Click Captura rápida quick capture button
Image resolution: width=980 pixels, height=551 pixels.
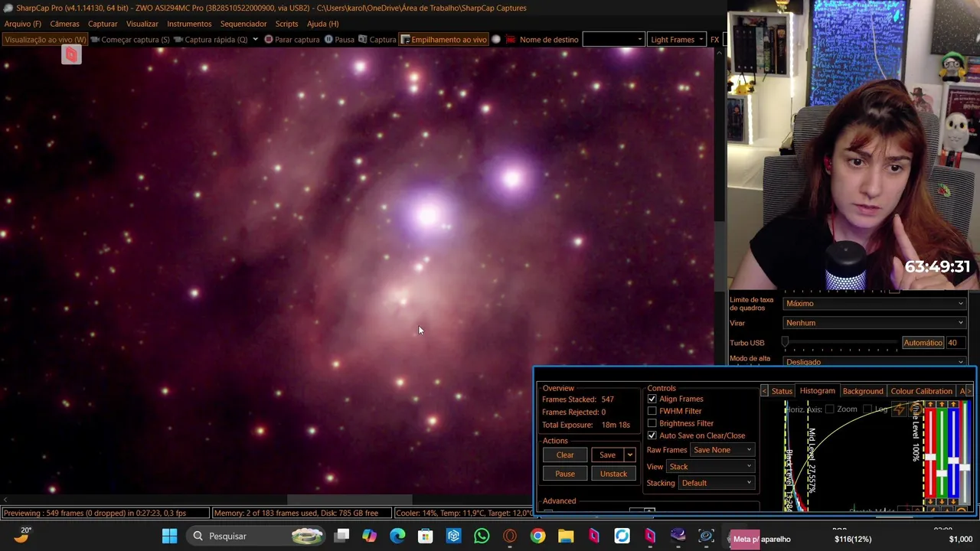point(211,40)
